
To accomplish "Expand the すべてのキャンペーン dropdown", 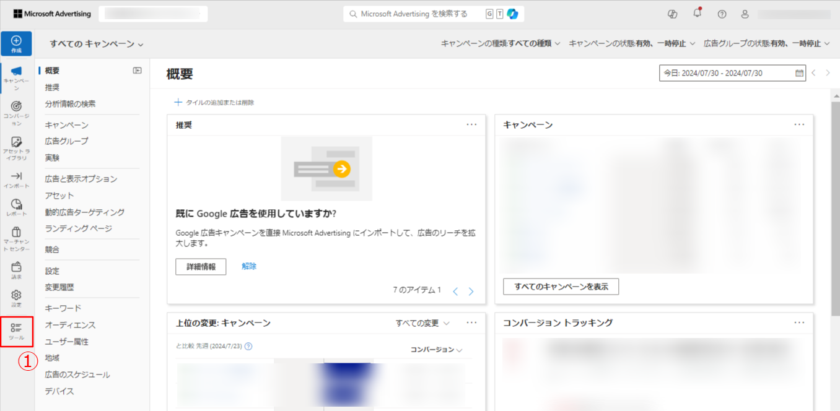I will click(97, 44).
